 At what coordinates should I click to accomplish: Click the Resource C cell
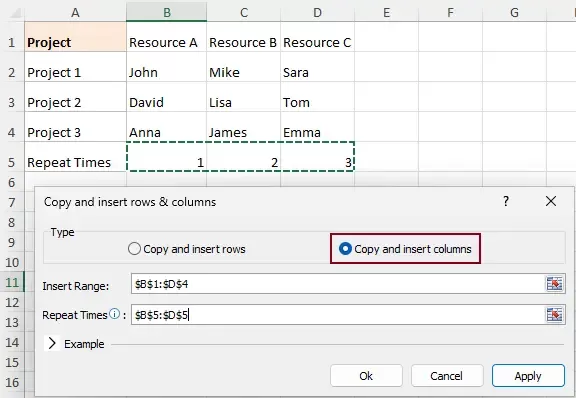click(317, 37)
